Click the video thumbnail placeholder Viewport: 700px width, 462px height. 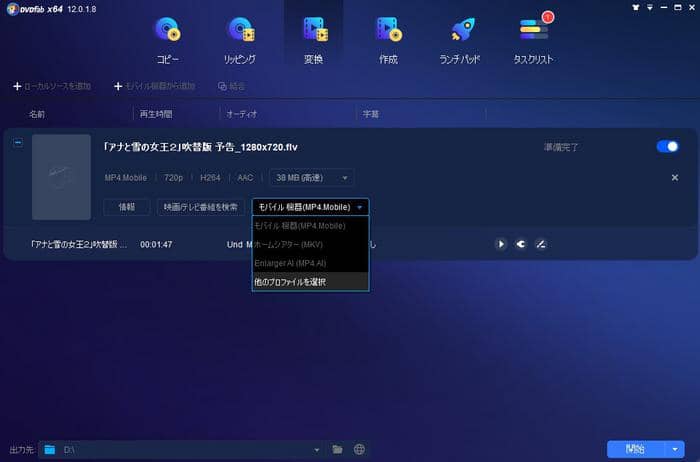[x=62, y=177]
